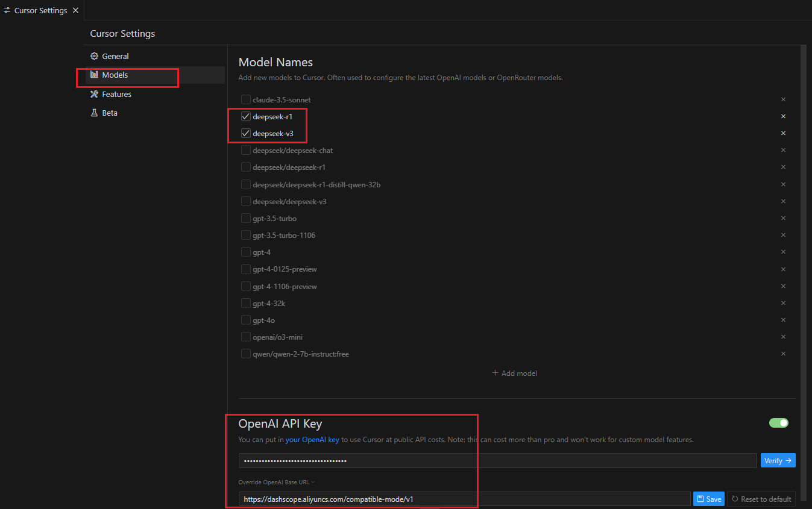The height and width of the screenshot is (509, 812).
Task: Open the Features settings section
Action: click(x=116, y=94)
